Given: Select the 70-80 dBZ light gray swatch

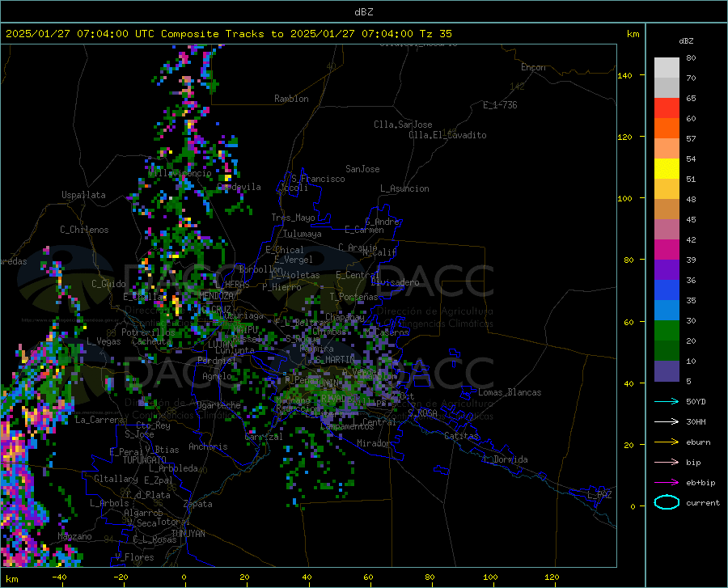Looking at the screenshot, I should click(667, 68).
